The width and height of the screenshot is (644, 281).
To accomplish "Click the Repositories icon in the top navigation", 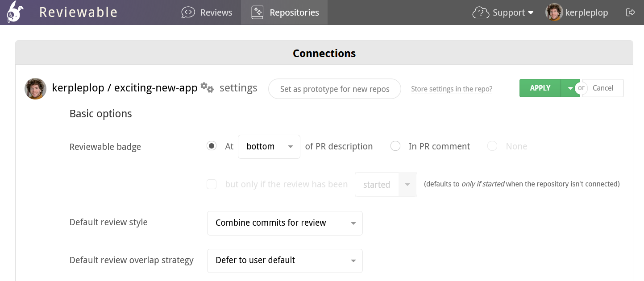I will (x=257, y=12).
